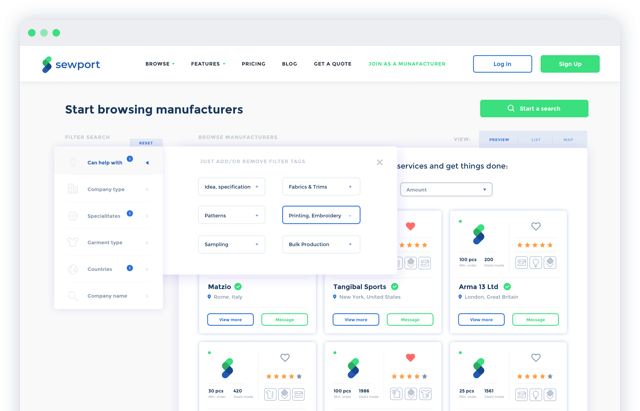This screenshot has height=411, width=640.
Task: Reset the filter search
Action: pos(145,143)
